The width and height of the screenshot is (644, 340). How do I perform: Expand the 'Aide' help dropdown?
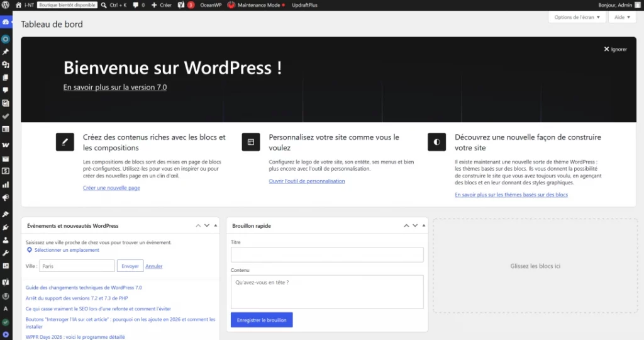point(622,17)
